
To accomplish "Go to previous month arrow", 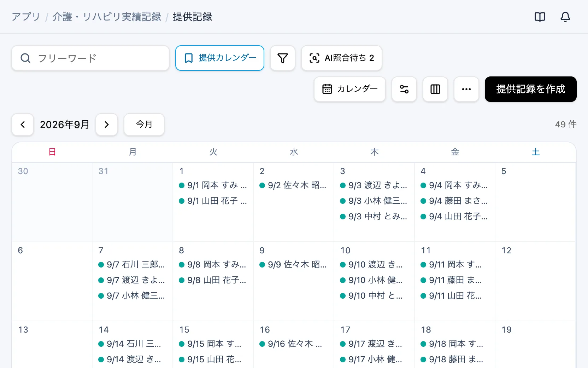I will (x=23, y=125).
